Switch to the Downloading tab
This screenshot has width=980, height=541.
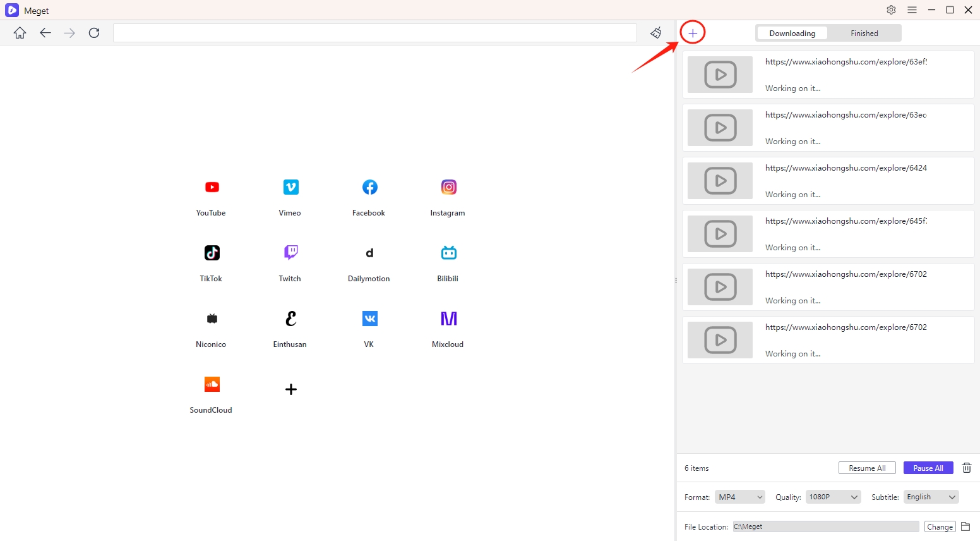792,33
